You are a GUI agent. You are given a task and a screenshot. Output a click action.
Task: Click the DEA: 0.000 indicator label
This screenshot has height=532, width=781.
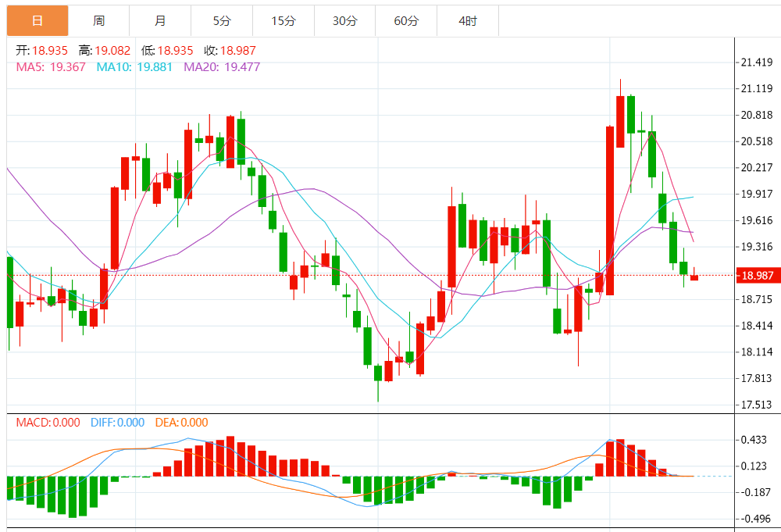[181, 423]
